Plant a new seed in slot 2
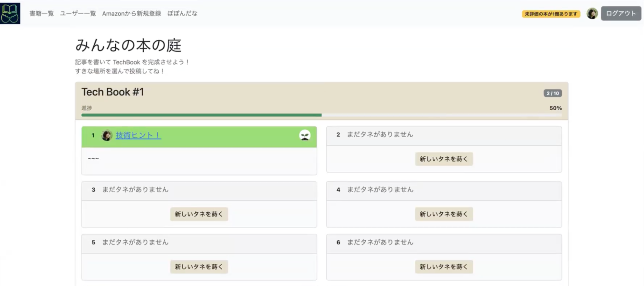Screen dimensions: 644x286 coord(444,159)
